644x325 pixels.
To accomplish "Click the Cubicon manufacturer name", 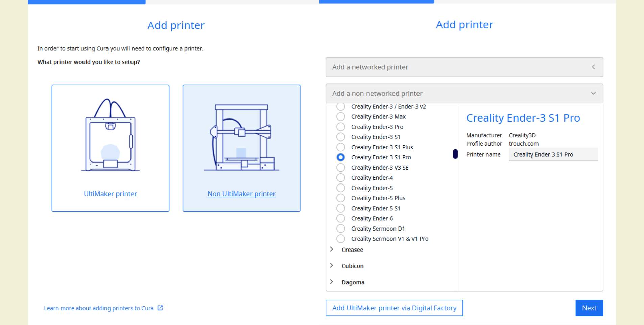I will [353, 266].
